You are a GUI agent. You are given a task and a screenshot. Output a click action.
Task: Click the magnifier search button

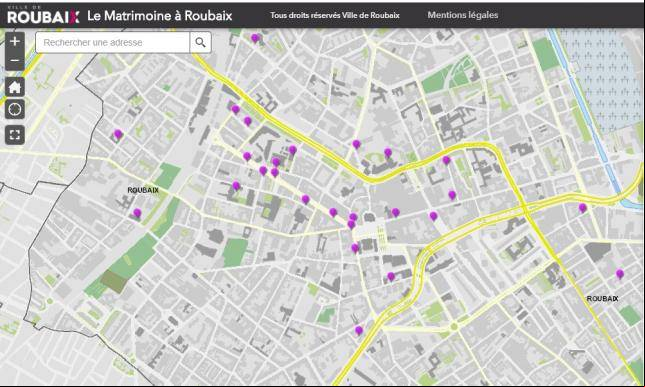(x=200, y=42)
